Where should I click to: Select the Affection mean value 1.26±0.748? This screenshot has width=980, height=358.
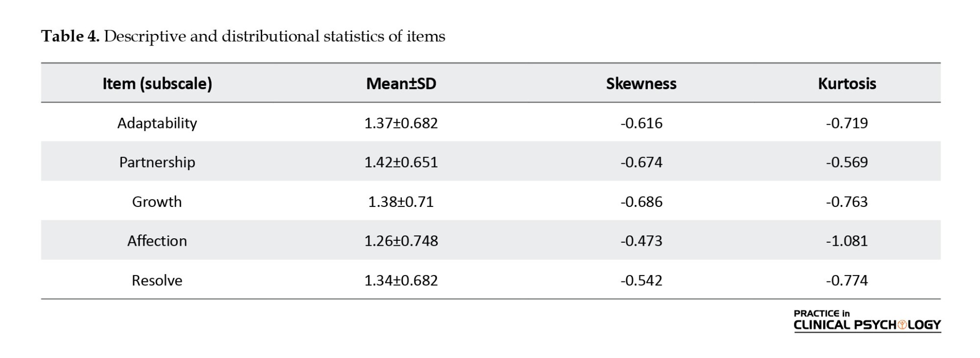point(401,241)
